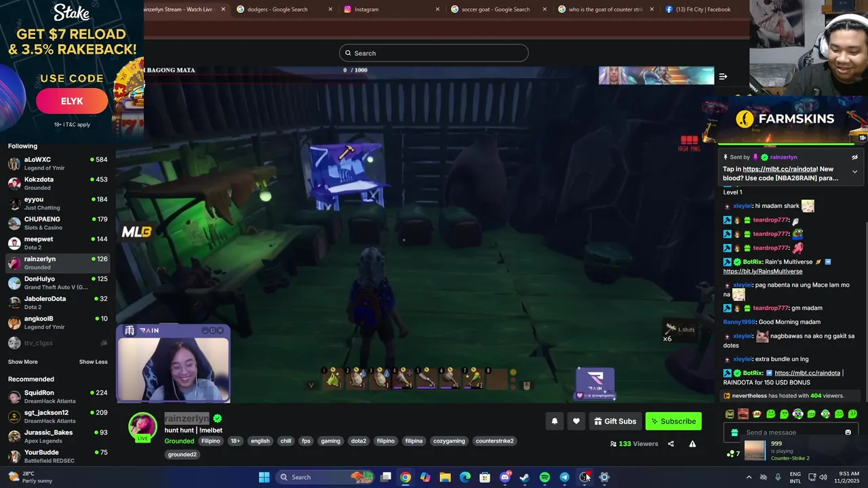
Task: Open sgt_jackson12 recommended channel
Action: (x=58, y=416)
